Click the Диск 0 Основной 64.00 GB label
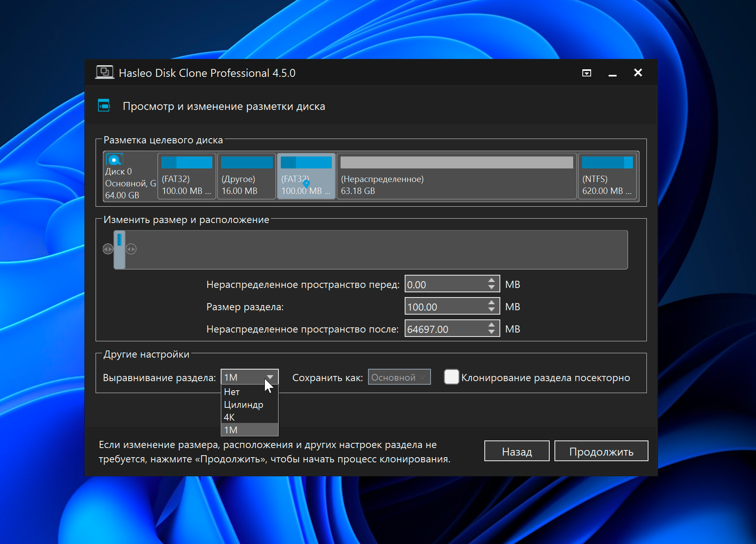 tap(130, 183)
